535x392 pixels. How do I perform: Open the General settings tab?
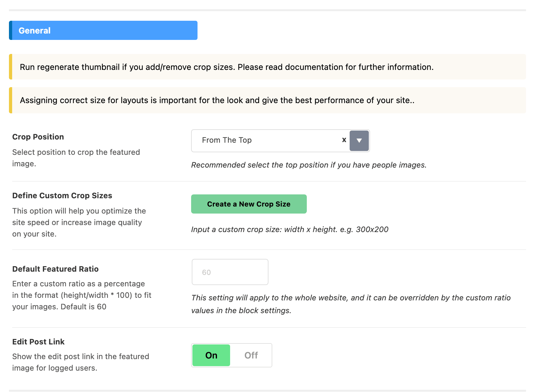coord(103,30)
